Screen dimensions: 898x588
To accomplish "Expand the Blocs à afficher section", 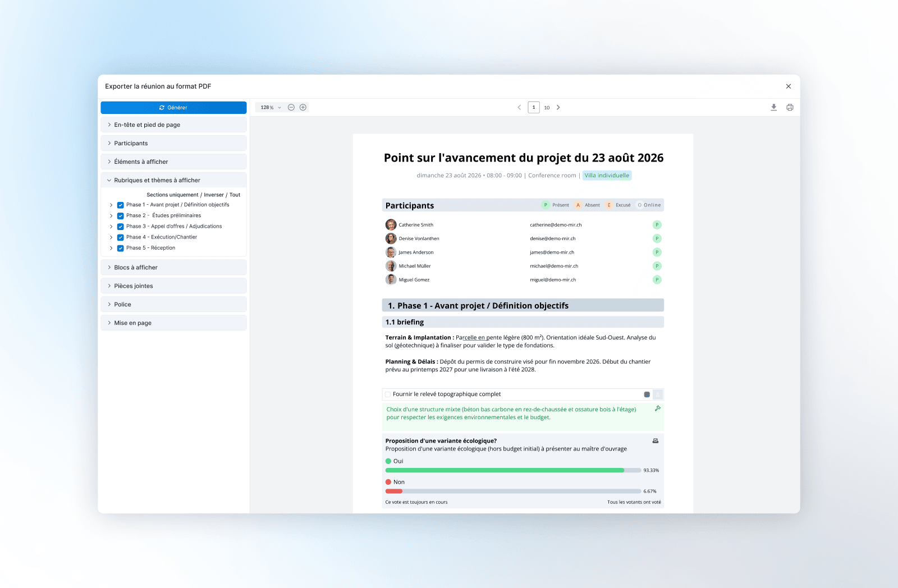I will (x=173, y=267).
